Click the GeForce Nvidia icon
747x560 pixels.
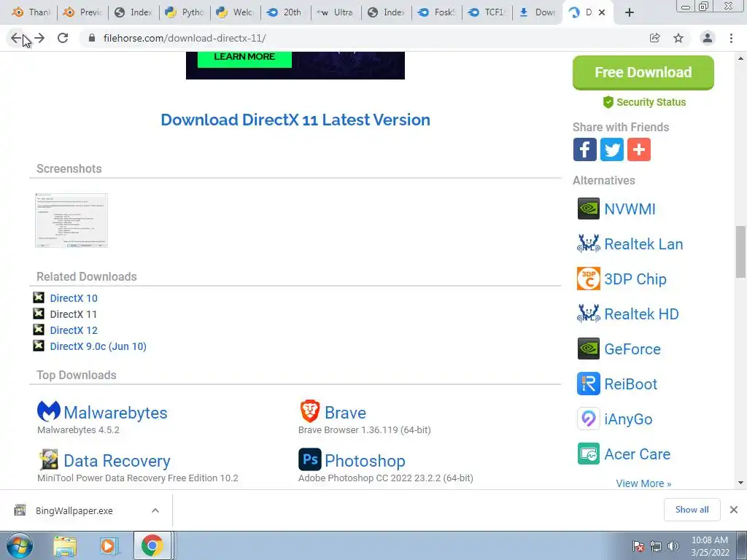point(589,349)
